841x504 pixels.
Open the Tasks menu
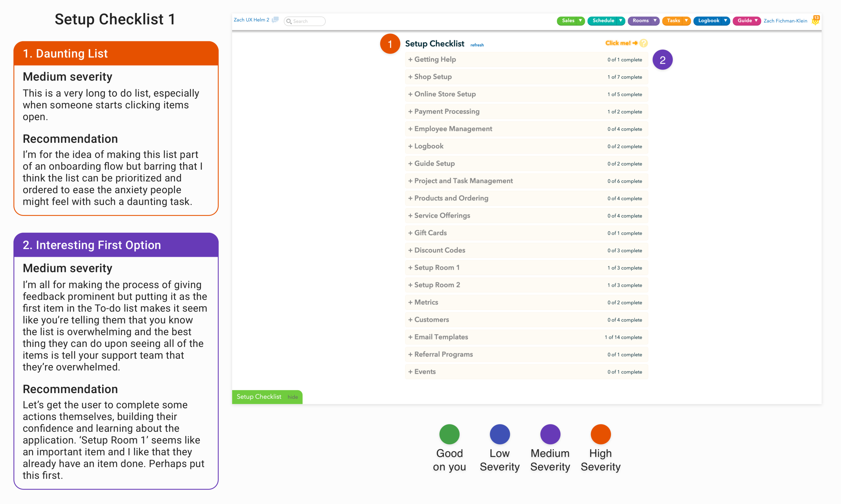point(673,21)
